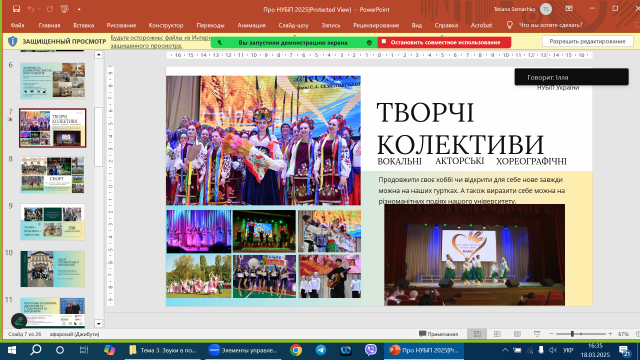Click Tetiana Semashko account name
Screen dimensions: 640x360
coord(514,9)
